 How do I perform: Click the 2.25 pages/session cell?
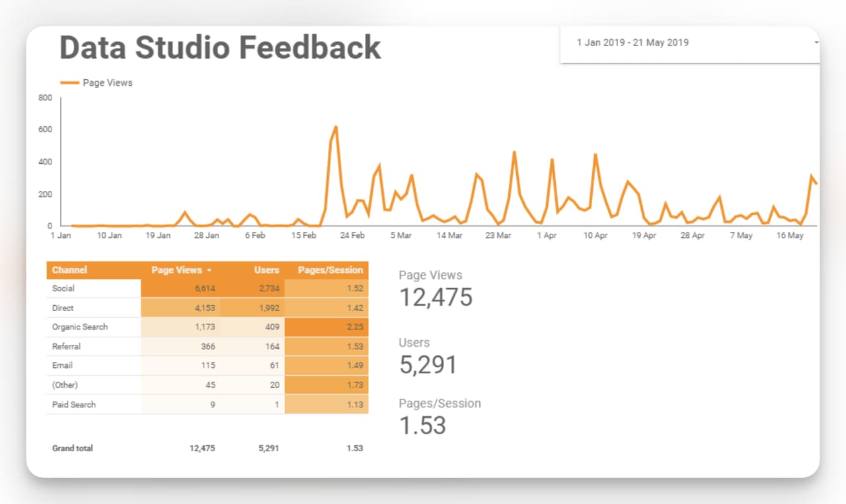pyautogui.click(x=327, y=327)
